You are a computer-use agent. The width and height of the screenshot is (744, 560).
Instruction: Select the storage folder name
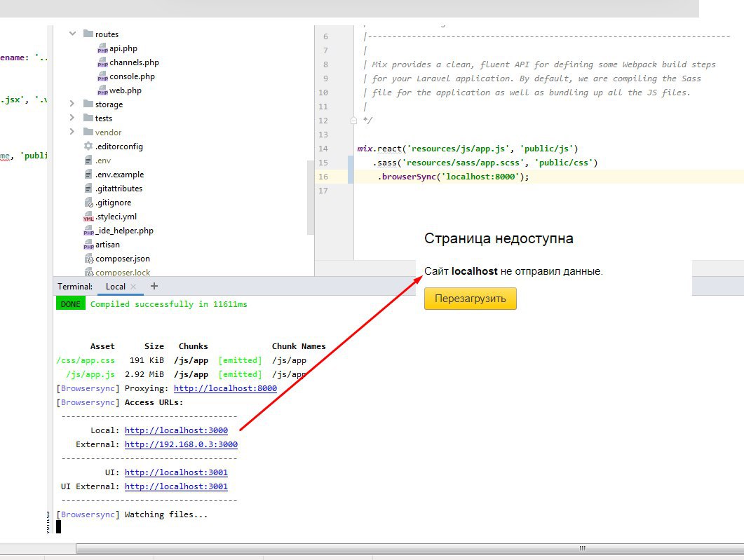[109, 104]
